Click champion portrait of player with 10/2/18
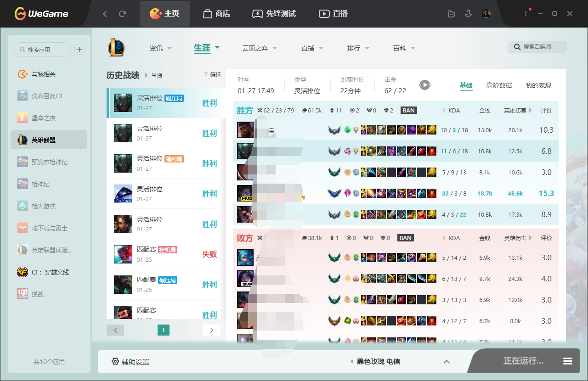The width and height of the screenshot is (588, 381). (x=245, y=130)
